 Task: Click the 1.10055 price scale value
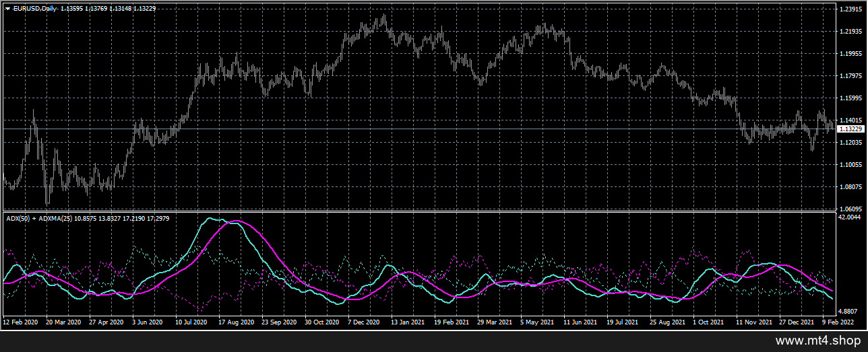(x=850, y=164)
